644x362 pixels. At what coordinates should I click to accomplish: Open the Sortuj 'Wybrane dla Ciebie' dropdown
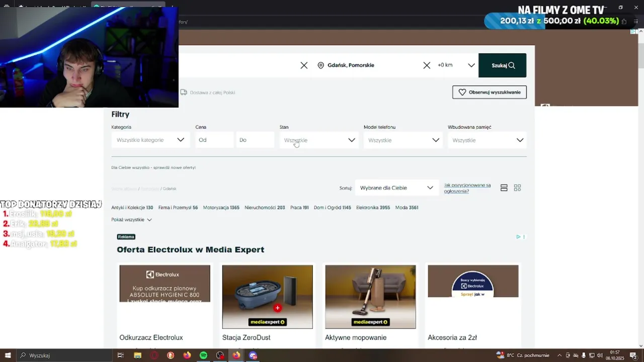coord(396,188)
